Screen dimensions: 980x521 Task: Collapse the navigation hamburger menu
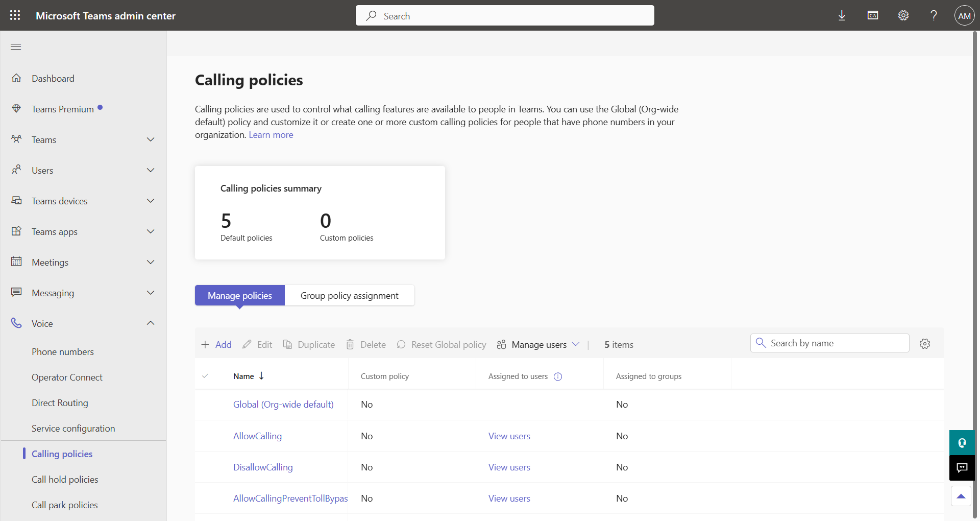click(x=16, y=47)
